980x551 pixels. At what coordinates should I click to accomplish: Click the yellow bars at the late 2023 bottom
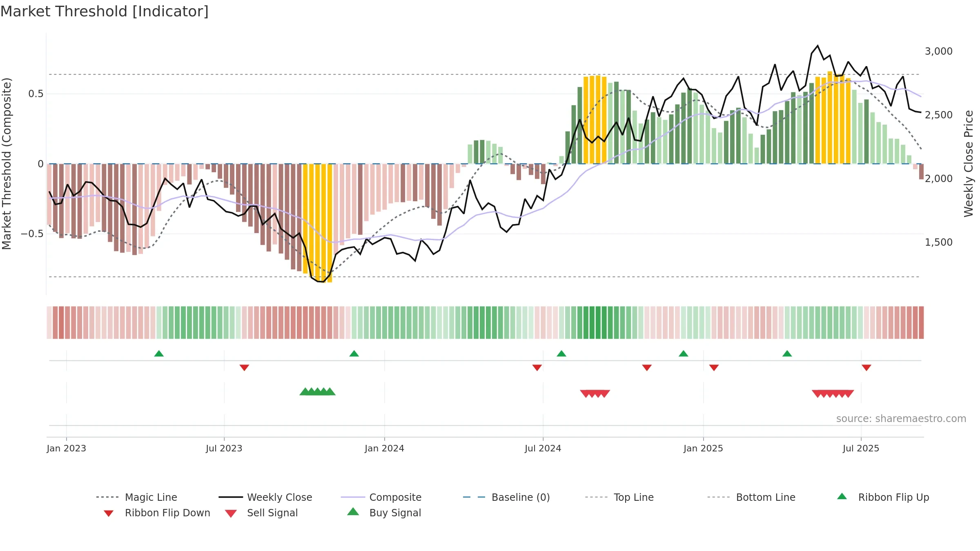pos(318,223)
